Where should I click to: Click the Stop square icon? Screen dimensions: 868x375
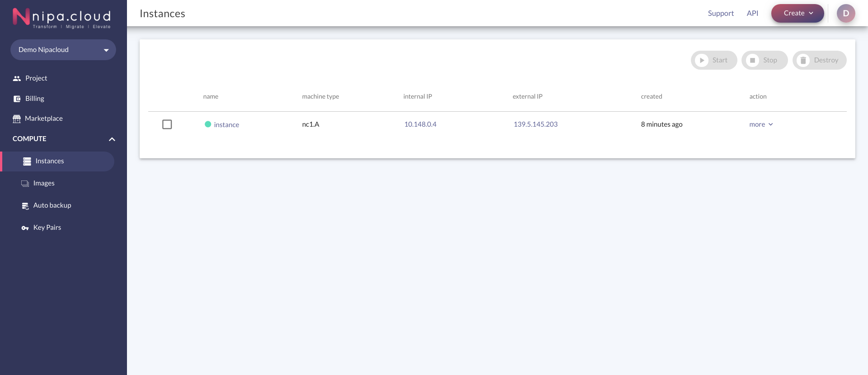point(752,60)
